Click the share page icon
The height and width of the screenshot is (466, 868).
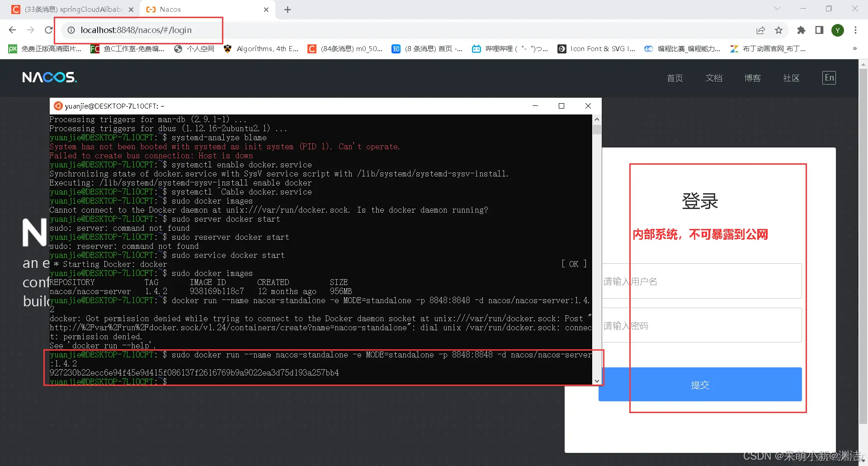tap(760, 30)
